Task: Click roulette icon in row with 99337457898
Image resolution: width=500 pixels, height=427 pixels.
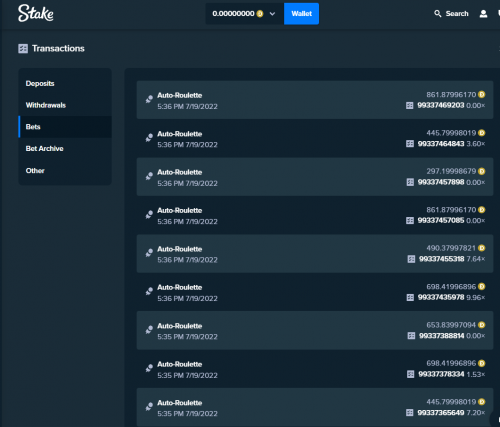Action: coord(149,176)
